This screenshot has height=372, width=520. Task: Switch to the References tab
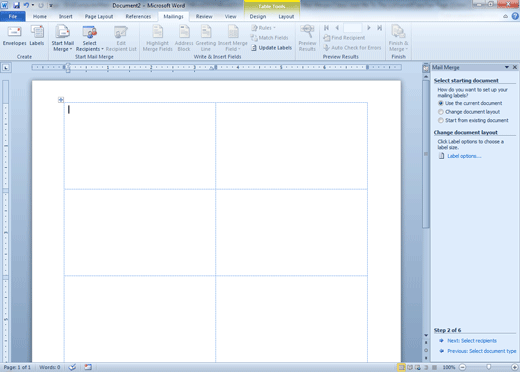pos(138,16)
